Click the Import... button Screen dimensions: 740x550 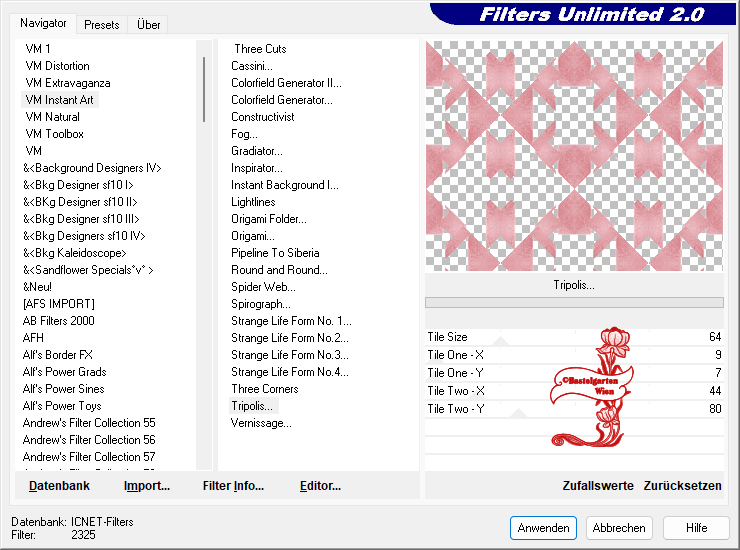point(147,485)
